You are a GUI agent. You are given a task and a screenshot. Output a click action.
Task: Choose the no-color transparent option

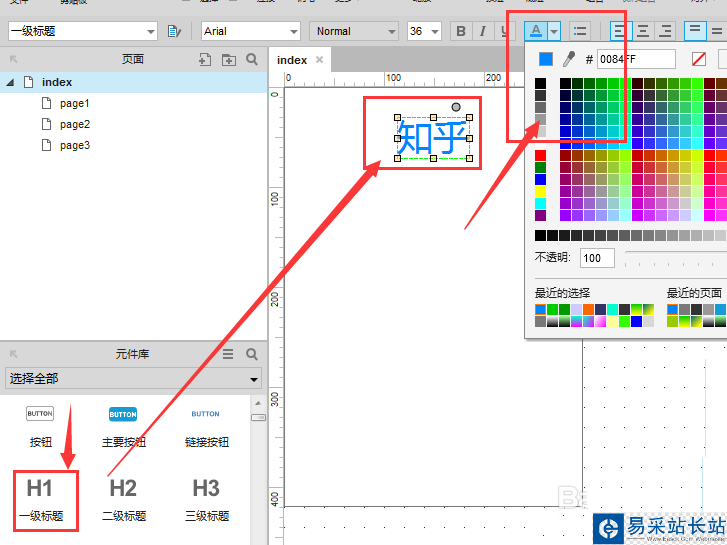pyautogui.click(x=699, y=59)
